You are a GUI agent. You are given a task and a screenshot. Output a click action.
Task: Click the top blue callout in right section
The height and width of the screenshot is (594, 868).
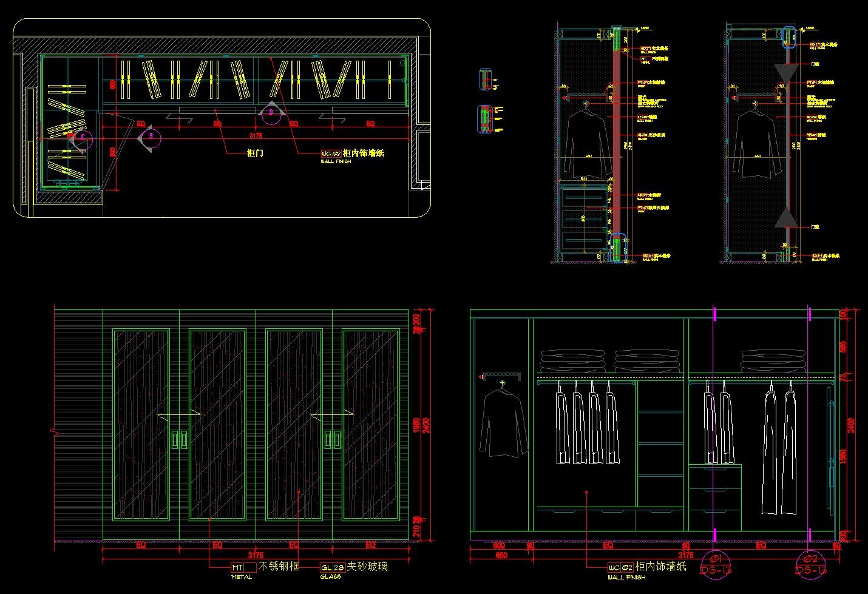point(788,36)
